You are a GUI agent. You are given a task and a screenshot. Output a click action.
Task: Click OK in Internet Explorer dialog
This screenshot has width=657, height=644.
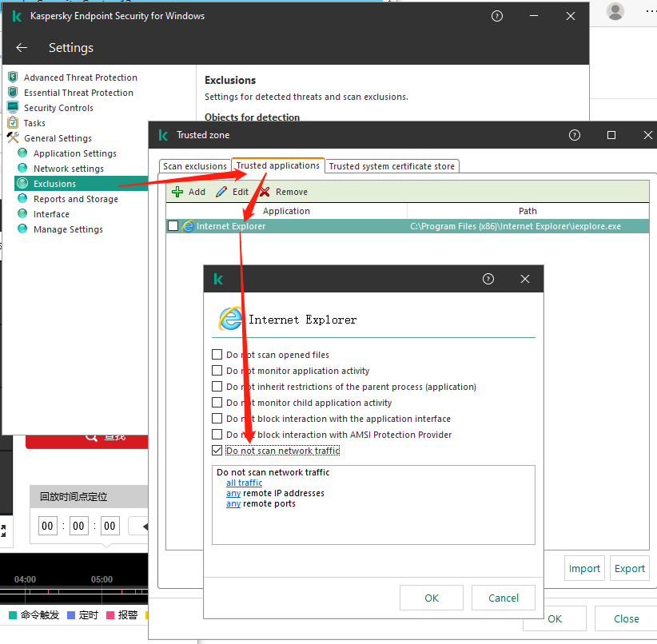(x=432, y=598)
